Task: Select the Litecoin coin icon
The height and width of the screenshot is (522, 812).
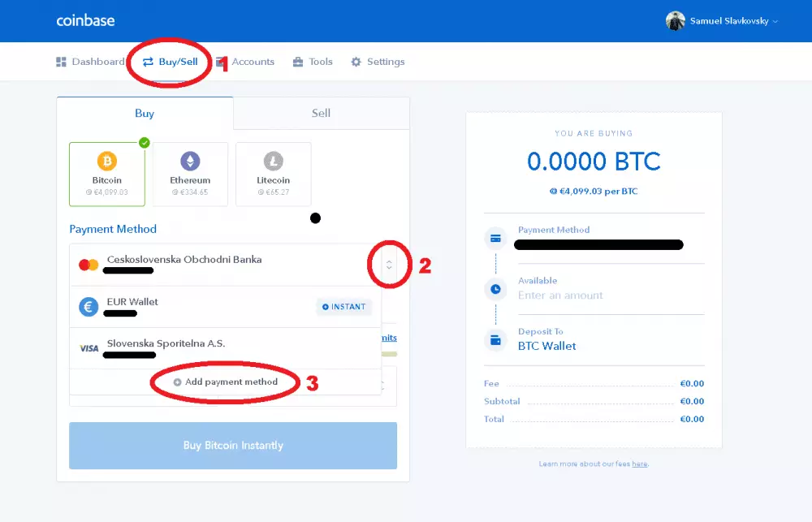Action: (273, 160)
